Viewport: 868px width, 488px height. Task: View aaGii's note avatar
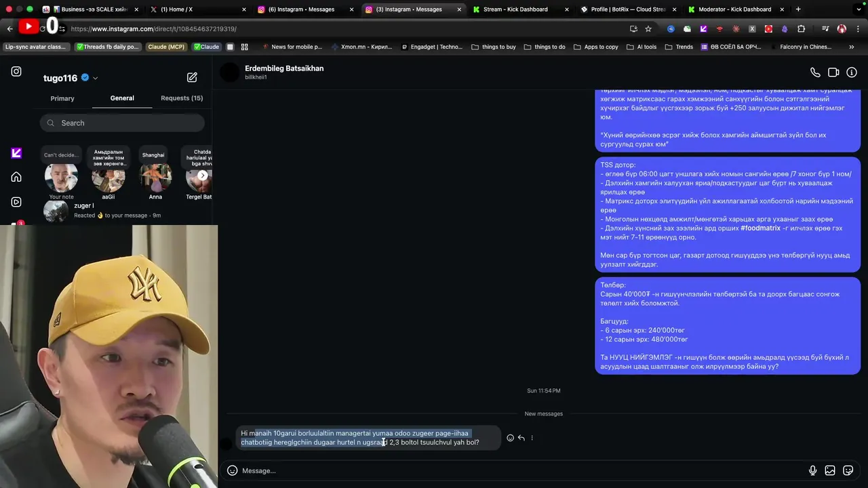pyautogui.click(x=108, y=178)
